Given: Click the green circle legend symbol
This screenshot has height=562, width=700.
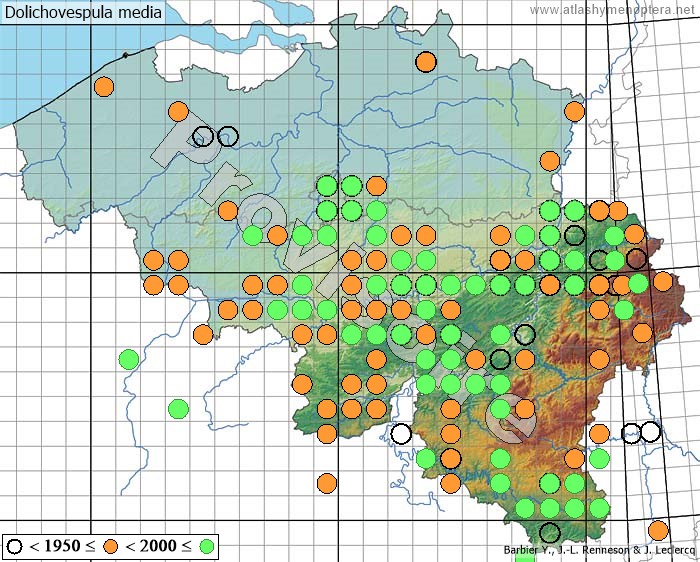Looking at the screenshot, I should coord(206,546).
